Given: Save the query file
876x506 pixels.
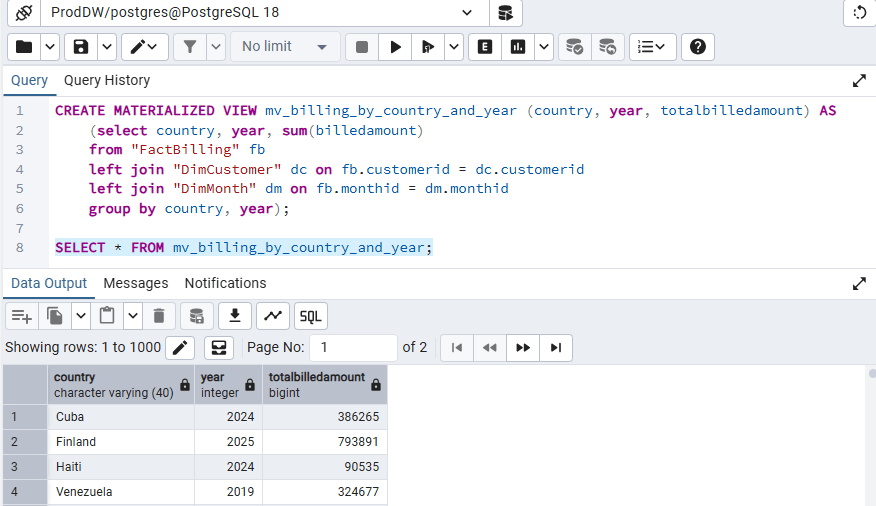Looking at the screenshot, I should click(81, 47).
